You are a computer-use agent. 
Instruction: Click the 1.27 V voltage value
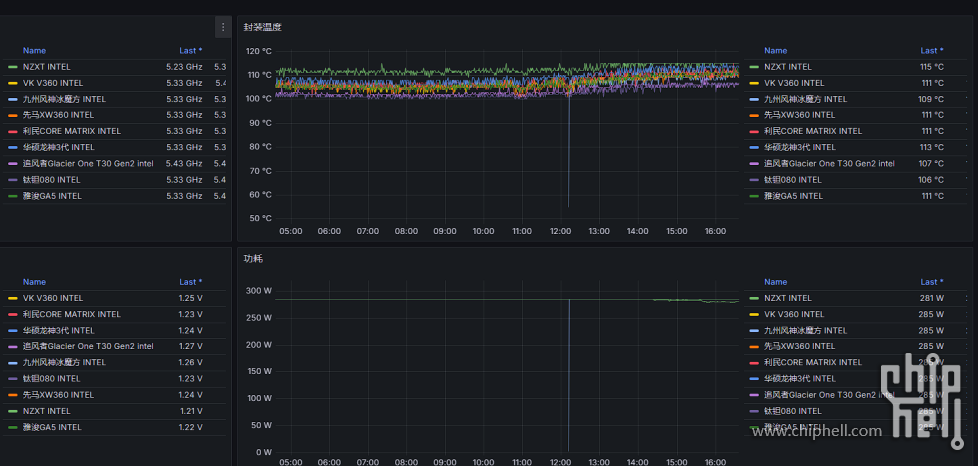pyautogui.click(x=190, y=346)
